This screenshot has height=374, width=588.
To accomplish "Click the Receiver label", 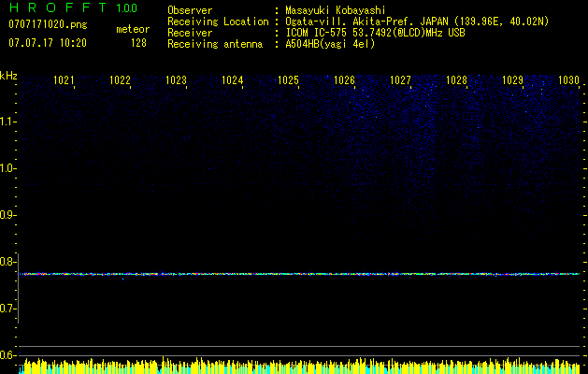I will click(190, 33).
